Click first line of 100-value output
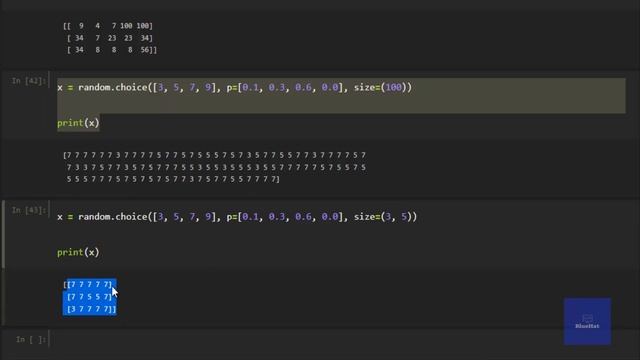This screenshot has width=640, height=360. tap(215, 155)
